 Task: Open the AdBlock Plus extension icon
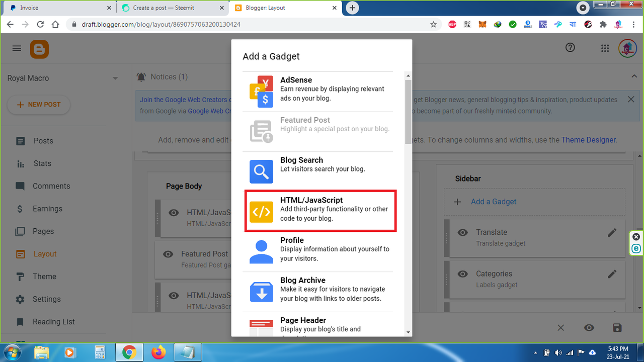pos(452,24)
